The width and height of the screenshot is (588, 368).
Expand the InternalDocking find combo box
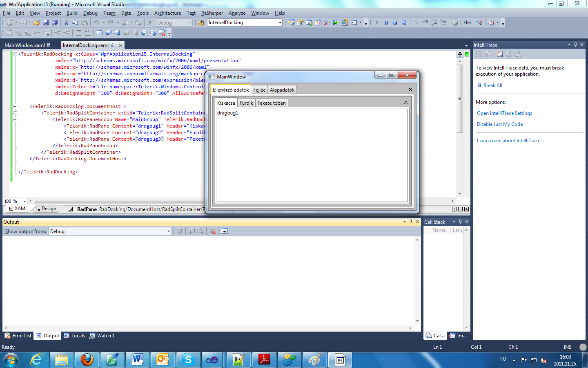coord(280,23)
